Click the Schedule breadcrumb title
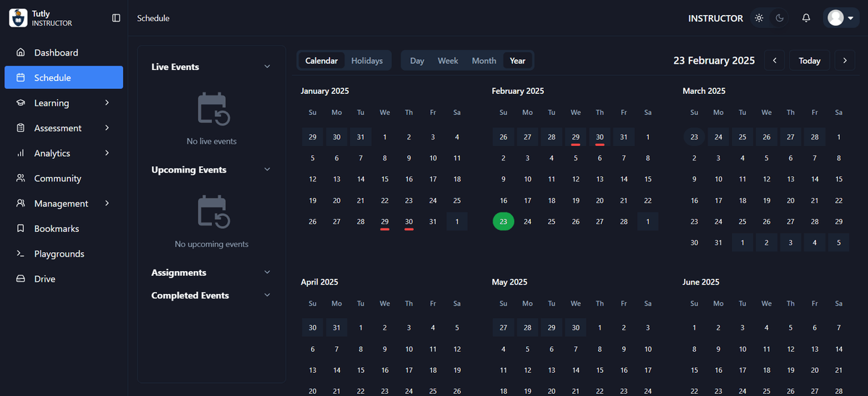The width and height of the screenshot is (868, 396). pos(153,18)
